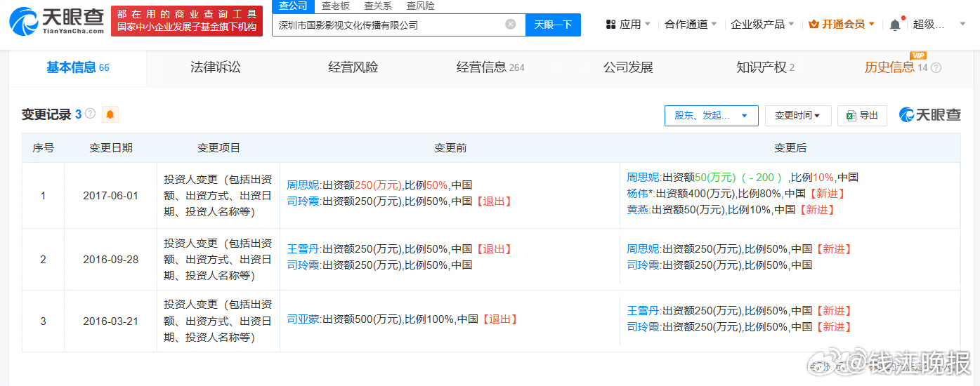Open 司亚蒙 link in 2016-03-21 row

pyautogui.click(x=303, y=319)
